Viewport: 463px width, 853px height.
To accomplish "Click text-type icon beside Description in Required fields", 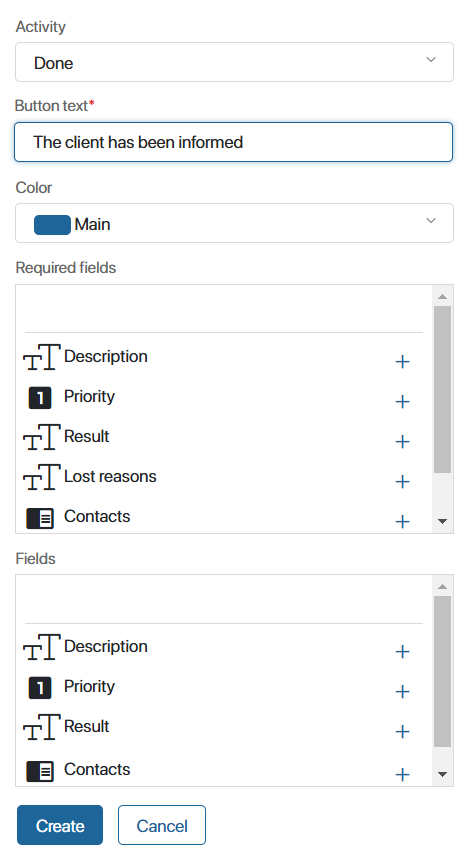I will [x=41, y=357].
